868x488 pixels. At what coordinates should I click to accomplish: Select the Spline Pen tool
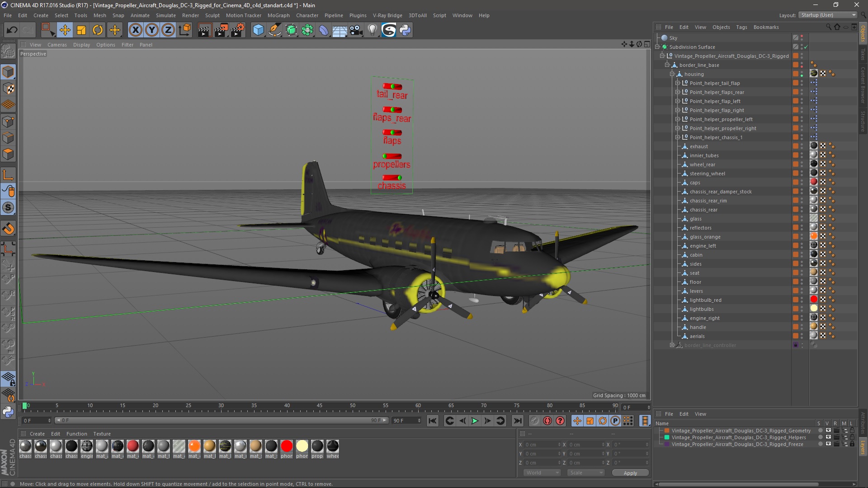click(275, 30)
